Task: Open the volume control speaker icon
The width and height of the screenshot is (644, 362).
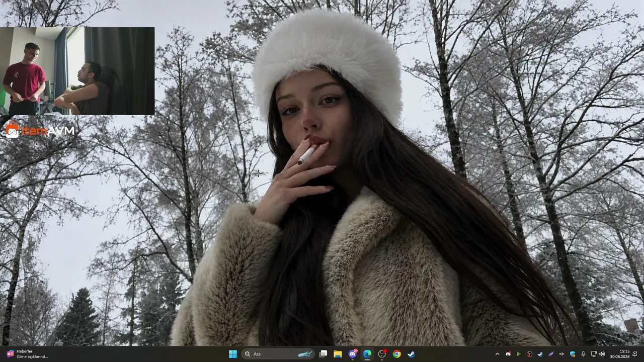Action: pos(602,354)
